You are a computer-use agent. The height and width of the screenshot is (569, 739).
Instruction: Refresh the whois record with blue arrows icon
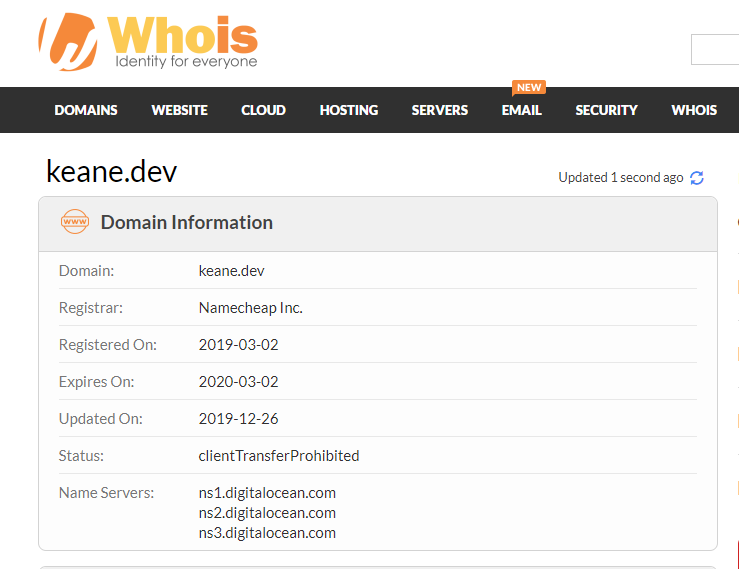pos(697,178)
